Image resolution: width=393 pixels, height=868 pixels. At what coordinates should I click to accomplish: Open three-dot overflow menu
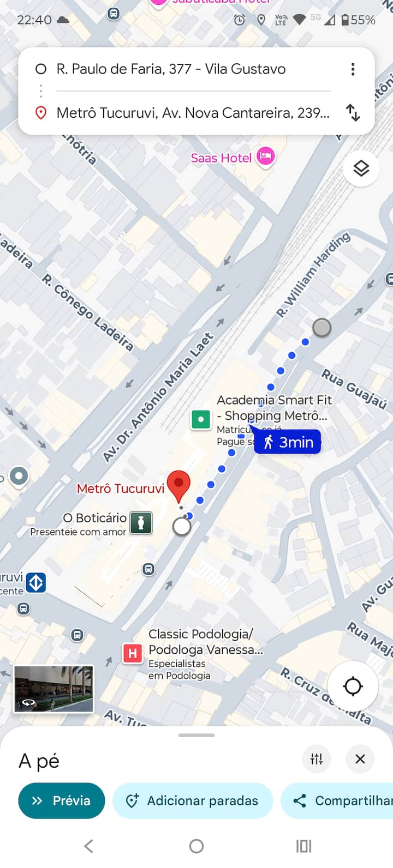pyautogui.click(x=353, y=69)
